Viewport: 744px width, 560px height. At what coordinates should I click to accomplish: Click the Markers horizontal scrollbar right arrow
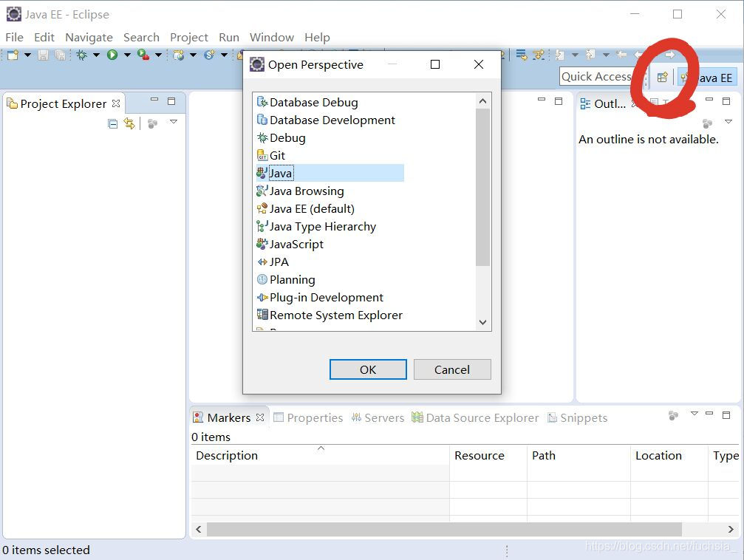click(x=731, y=529)
